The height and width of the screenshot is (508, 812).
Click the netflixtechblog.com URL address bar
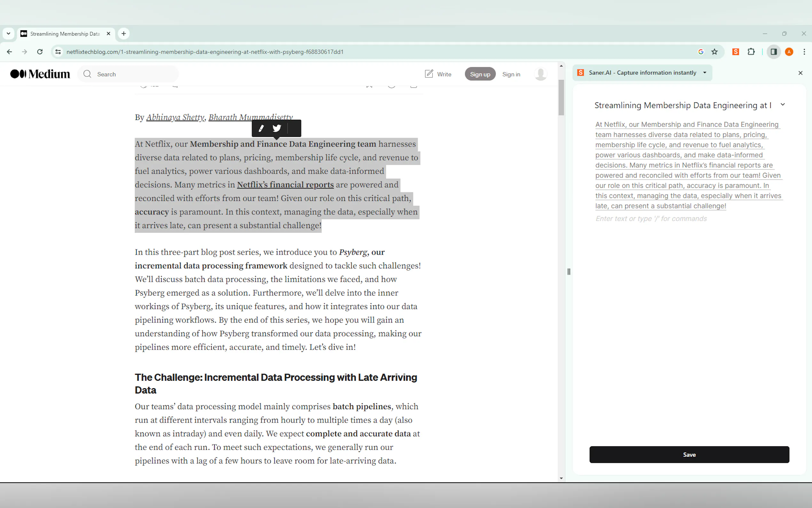pyautogui.click(x=205, y=52)
